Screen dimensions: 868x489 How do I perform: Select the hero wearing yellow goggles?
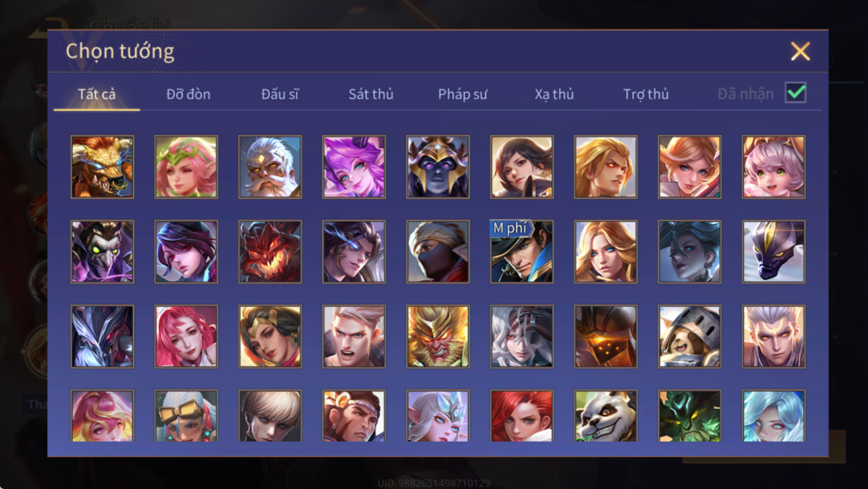[186, 416]
